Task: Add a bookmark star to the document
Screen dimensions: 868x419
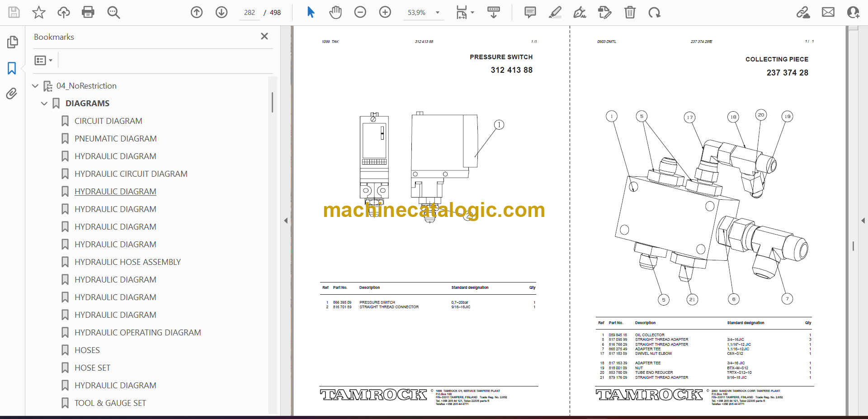Action: tap(39, 12)
